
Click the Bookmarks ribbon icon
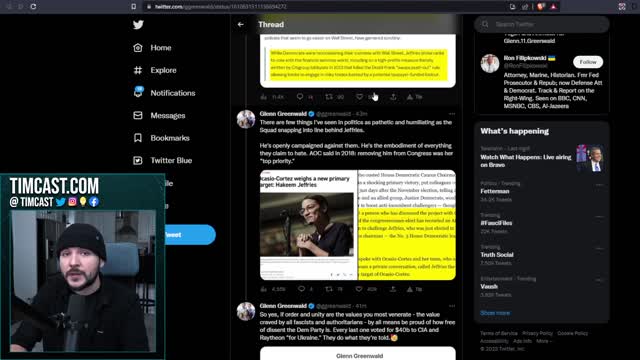[x=138, y=138]
